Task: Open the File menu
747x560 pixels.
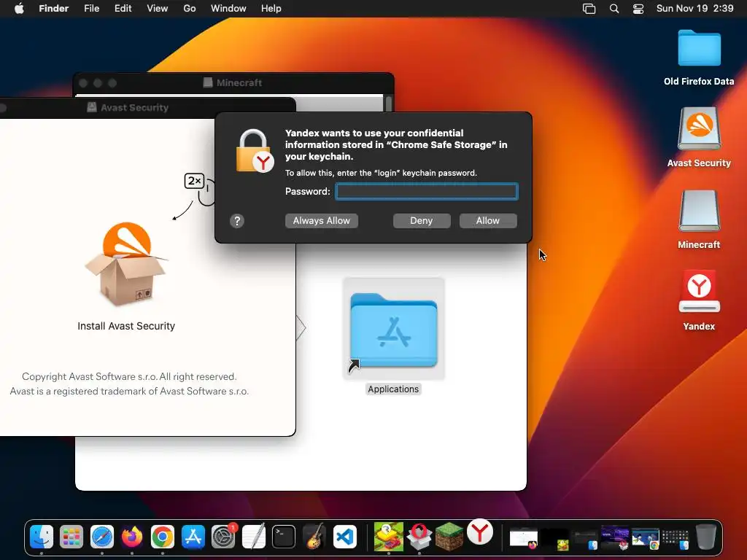Action: tap(91, 8)
